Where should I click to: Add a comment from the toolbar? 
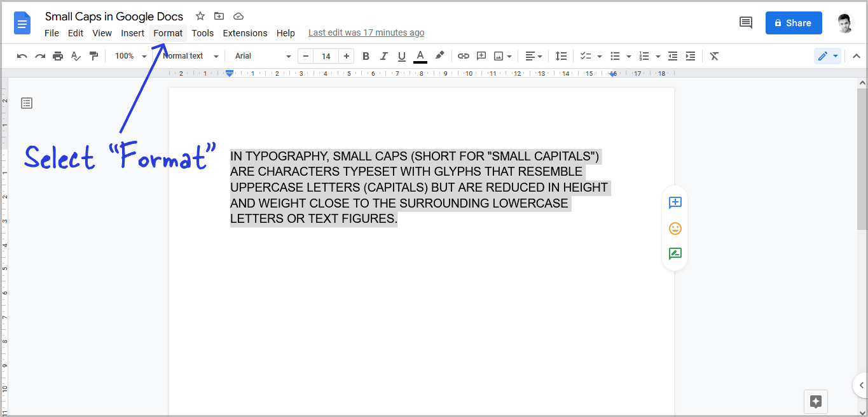click(481, 56)
